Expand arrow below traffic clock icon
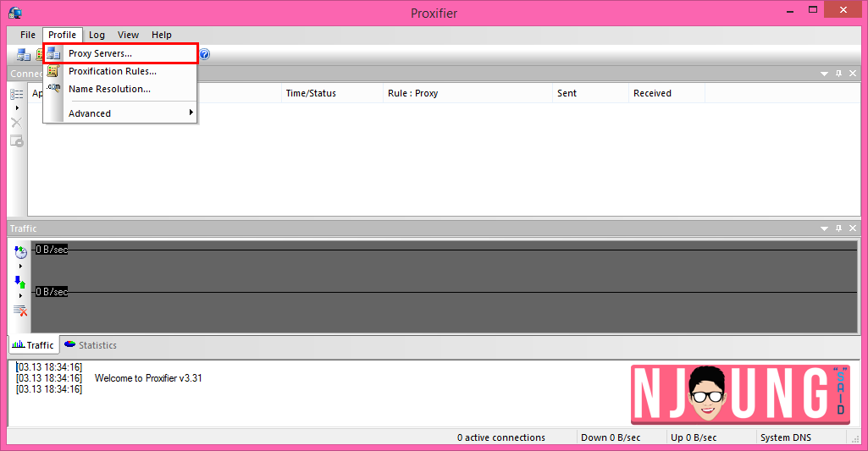This screenshot has height=451, width=868. click(x=20, y=267)
